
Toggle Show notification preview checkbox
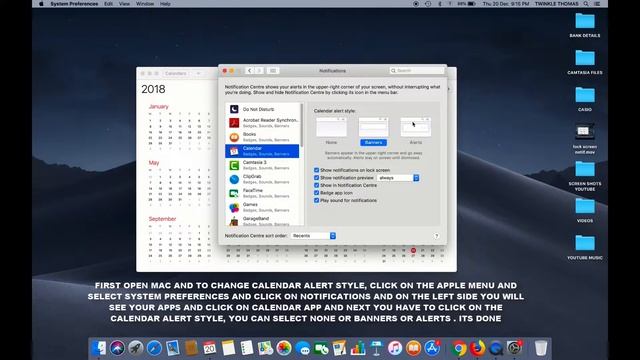316,178
